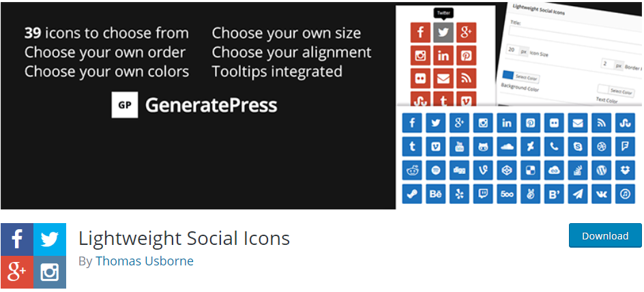The height and width of the screenshot is (292, 644).
Task: Open Thomas Usborne author link
Action: pyautogui.click(x=144, y=261)
